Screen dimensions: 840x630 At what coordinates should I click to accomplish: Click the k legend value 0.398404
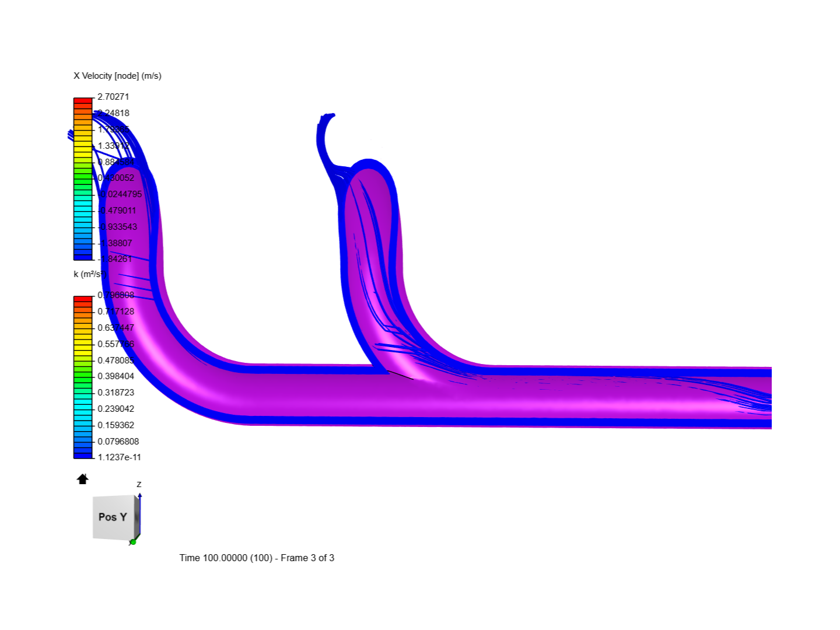(116, 376)
